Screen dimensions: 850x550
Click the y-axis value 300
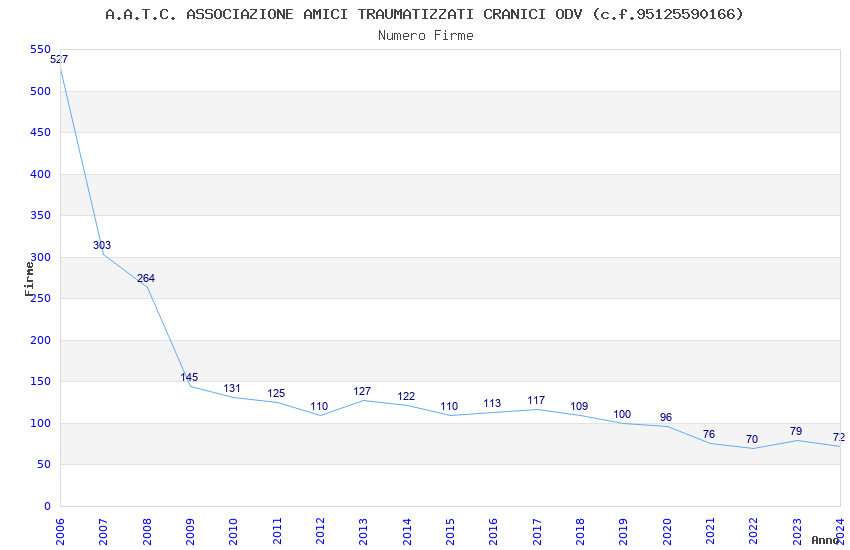pyautogui.click(x=41, y=257)
